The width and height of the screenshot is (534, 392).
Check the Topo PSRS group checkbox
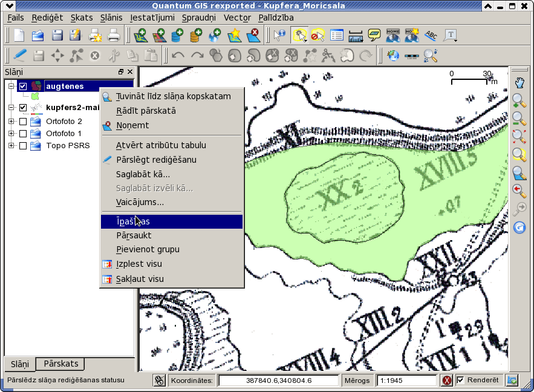pyautogui.click(x=23, y=146)
